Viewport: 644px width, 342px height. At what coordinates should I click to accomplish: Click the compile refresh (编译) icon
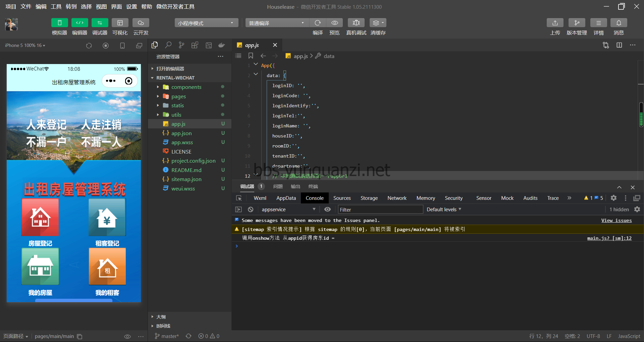(318, 23)
